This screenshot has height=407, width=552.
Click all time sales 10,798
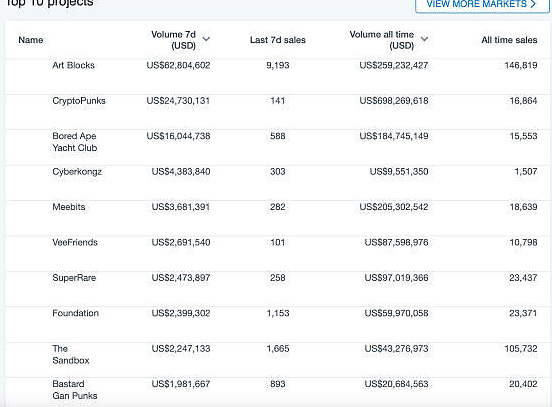(523, 242)
